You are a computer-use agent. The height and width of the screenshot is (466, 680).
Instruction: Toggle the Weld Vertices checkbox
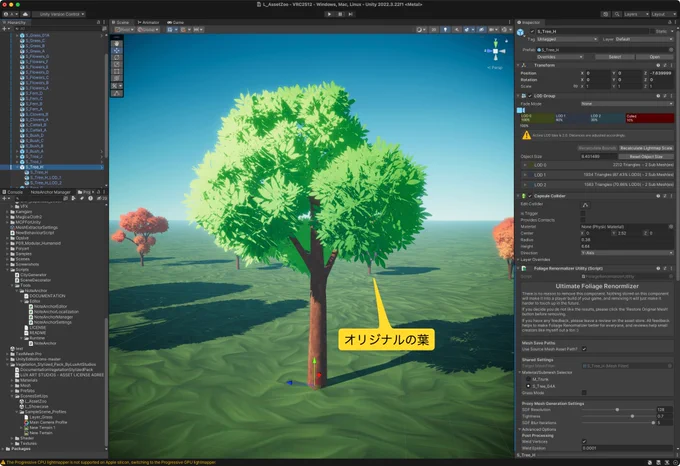click(x=584, y=441)
